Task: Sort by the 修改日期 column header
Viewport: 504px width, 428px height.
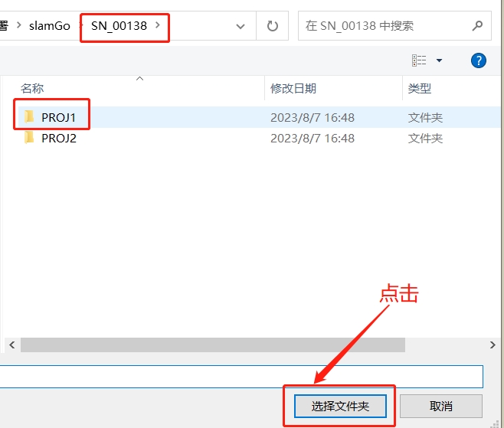Action: pyautogui.click(x=293, y=89)
